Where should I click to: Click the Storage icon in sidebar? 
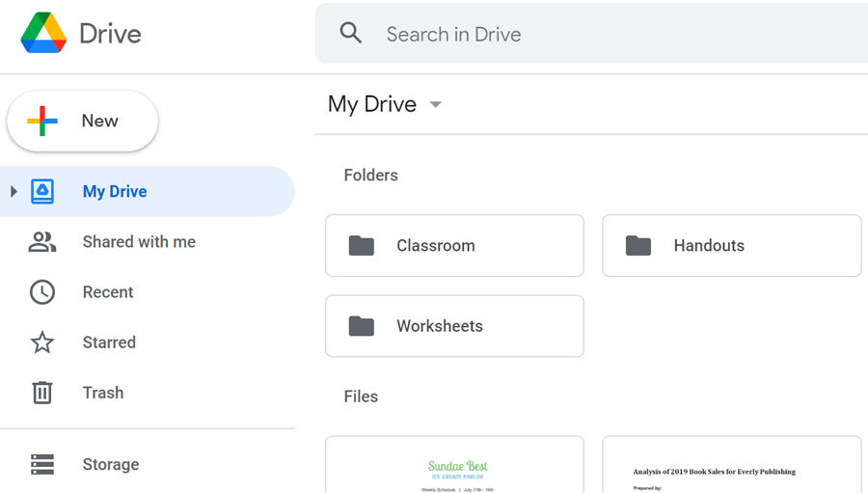coord(42,464)
